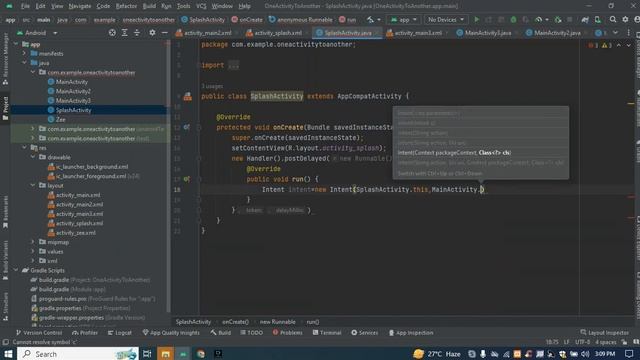Viewport: 640px width, 360px height.
Task: Toggle the Resource Manager sidebar tab
Action: click(5, 58)
